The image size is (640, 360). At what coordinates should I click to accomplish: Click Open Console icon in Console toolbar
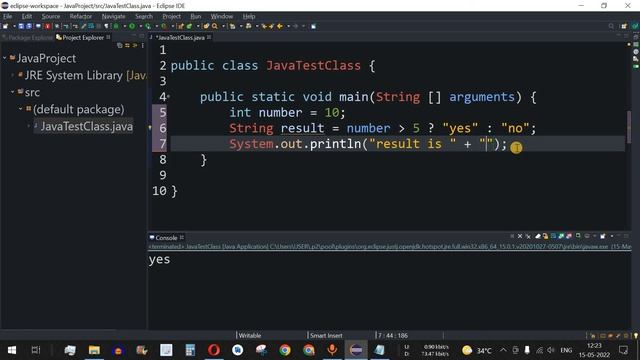pyautogui.click(x=602, y=236)
